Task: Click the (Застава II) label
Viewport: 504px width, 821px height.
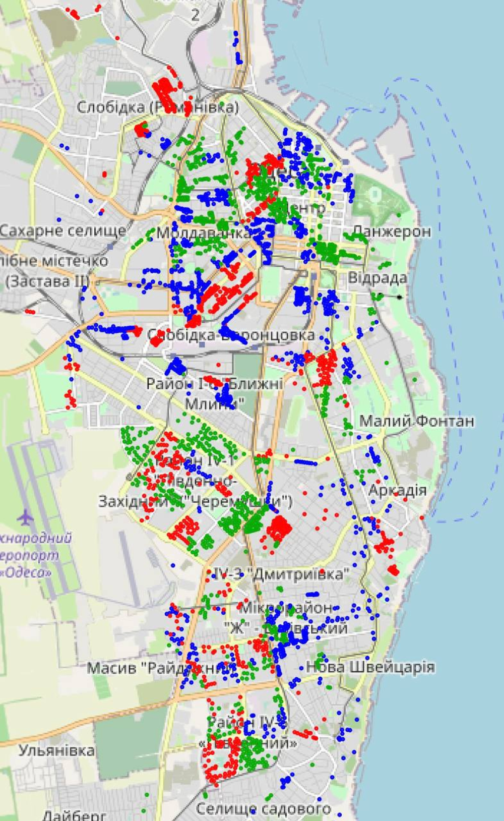Action: [47, 281]
